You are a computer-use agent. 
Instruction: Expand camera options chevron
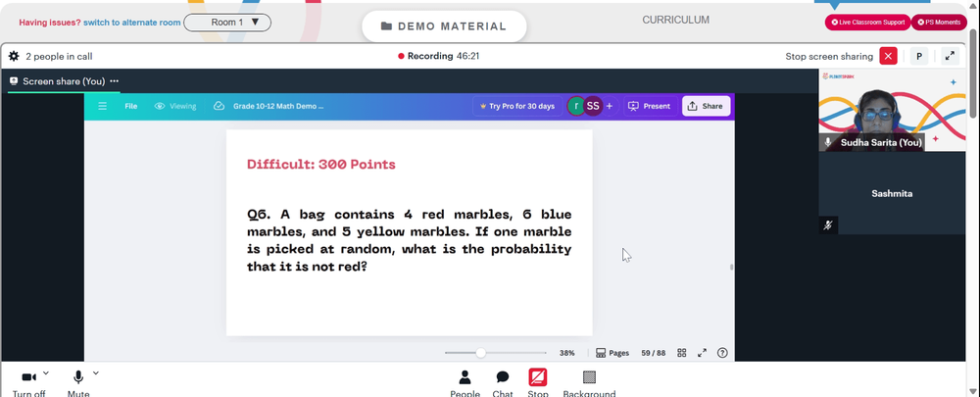coord(46,373)
